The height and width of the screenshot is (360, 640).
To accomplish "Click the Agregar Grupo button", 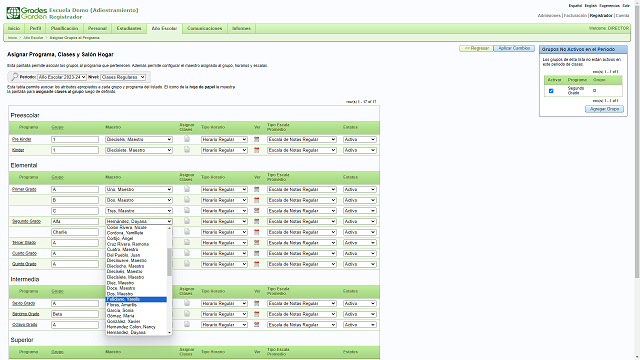I will [604, 109].
